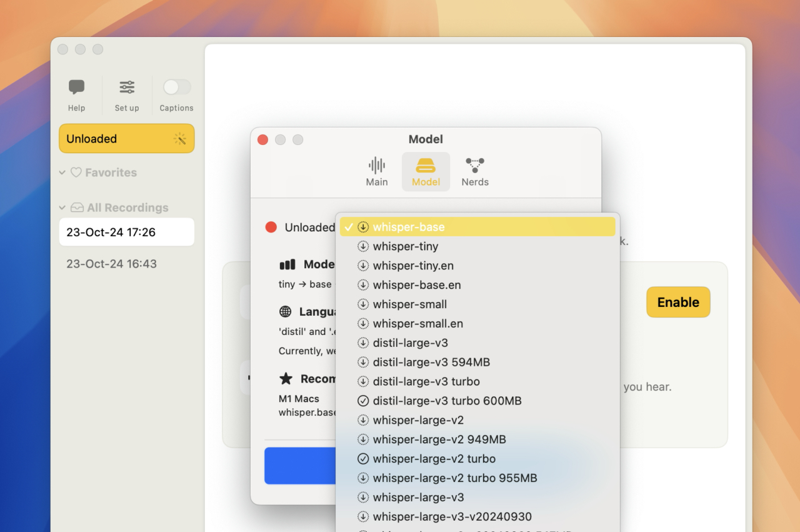
Task: Click the magic wand icon in Unloaded button
Action: pos(180,139)
